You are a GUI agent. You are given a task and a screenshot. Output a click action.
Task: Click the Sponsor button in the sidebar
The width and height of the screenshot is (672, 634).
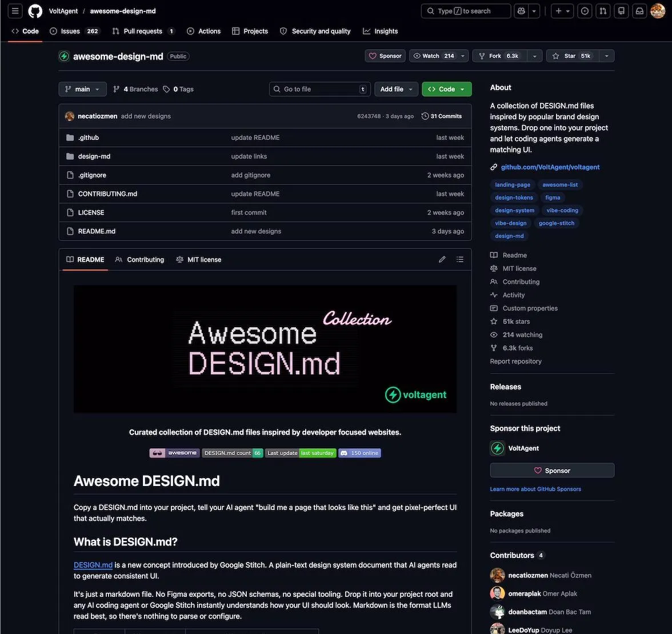pos(551,470)
